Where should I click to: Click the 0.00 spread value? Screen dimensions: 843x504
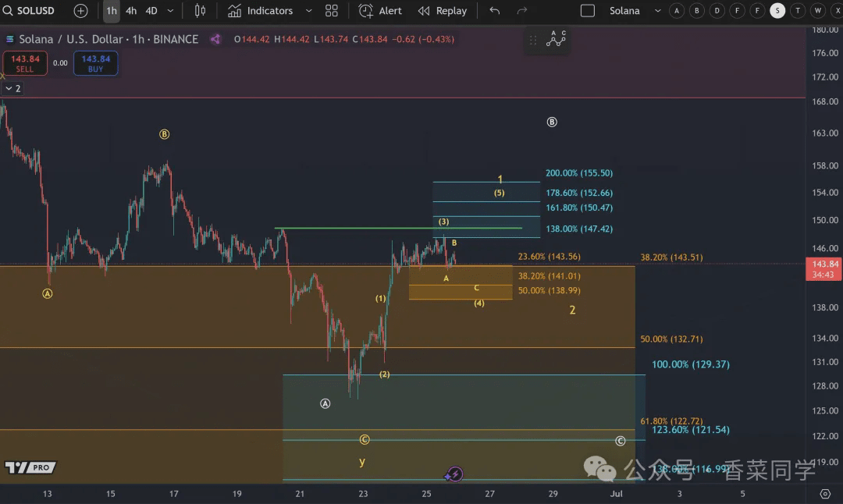click(x=60, y=63)
